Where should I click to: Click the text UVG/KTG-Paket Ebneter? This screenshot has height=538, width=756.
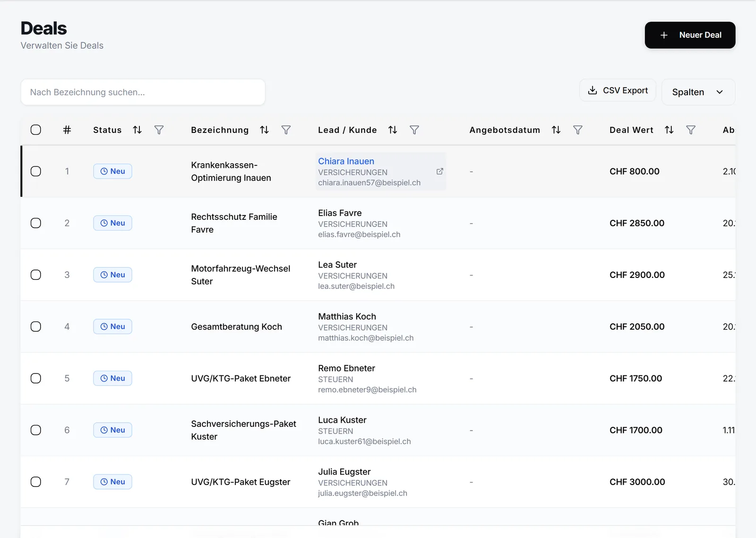[241, 378]
